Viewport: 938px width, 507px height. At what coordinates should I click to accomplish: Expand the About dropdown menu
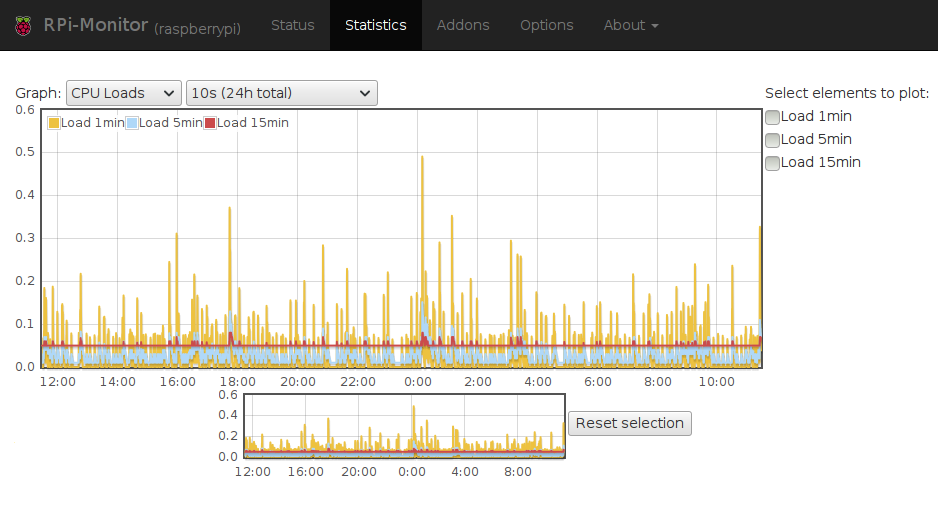pos(631,25)
